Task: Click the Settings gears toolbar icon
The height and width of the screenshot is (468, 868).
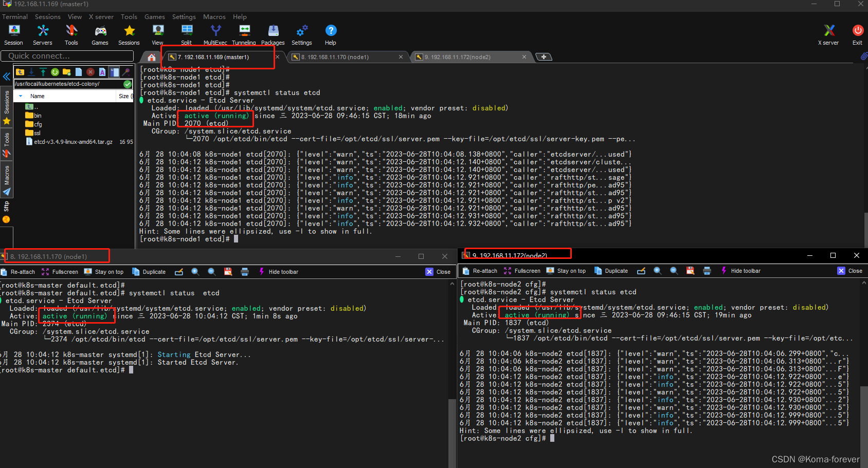Action: [302, 35]
